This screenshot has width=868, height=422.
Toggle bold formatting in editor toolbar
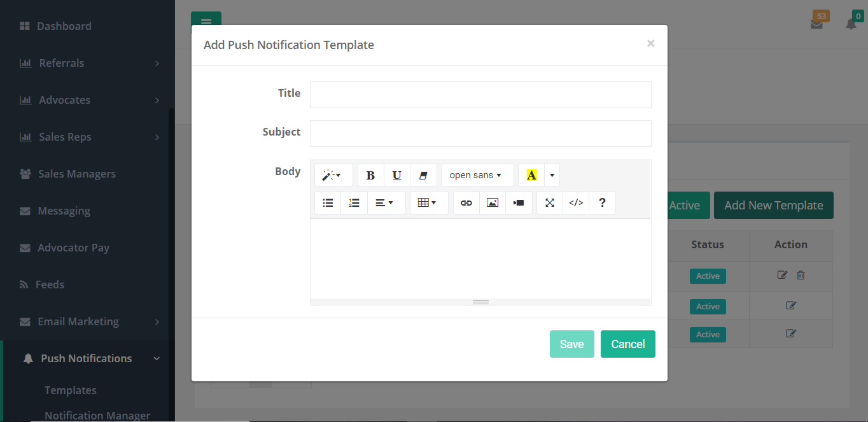tap(371, 175)
